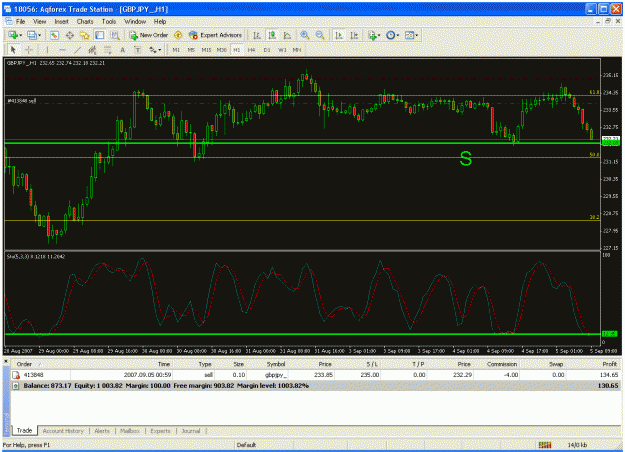Switch timeframe to M15
The height and width of the screenshot is (452, 625).
click(206, 50)
